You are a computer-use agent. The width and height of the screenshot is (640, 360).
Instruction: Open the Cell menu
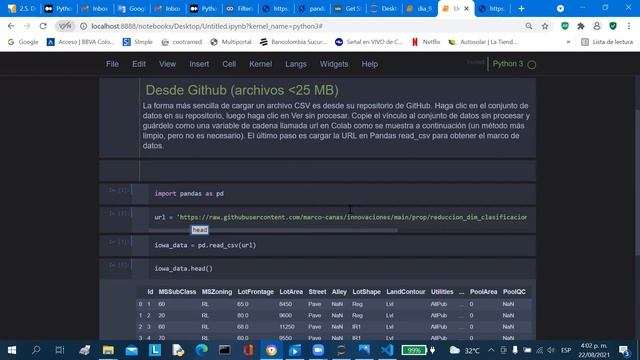point(229,64)
